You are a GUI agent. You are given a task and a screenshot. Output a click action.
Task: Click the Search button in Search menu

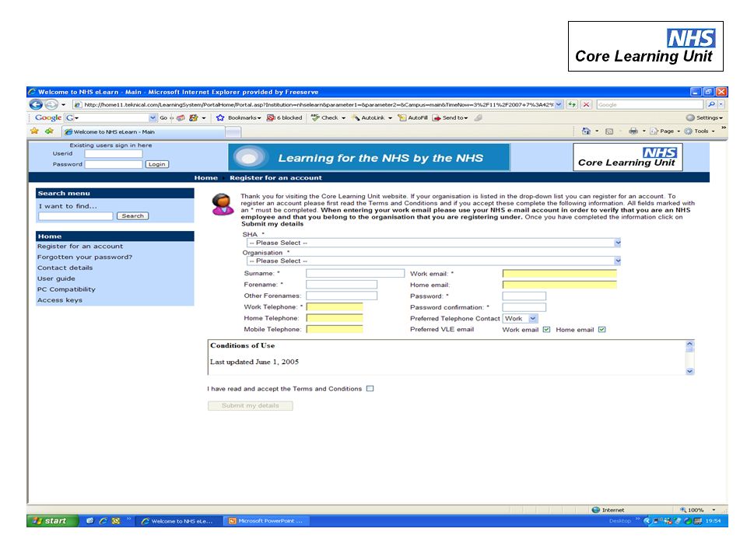[x=132, y=216]
